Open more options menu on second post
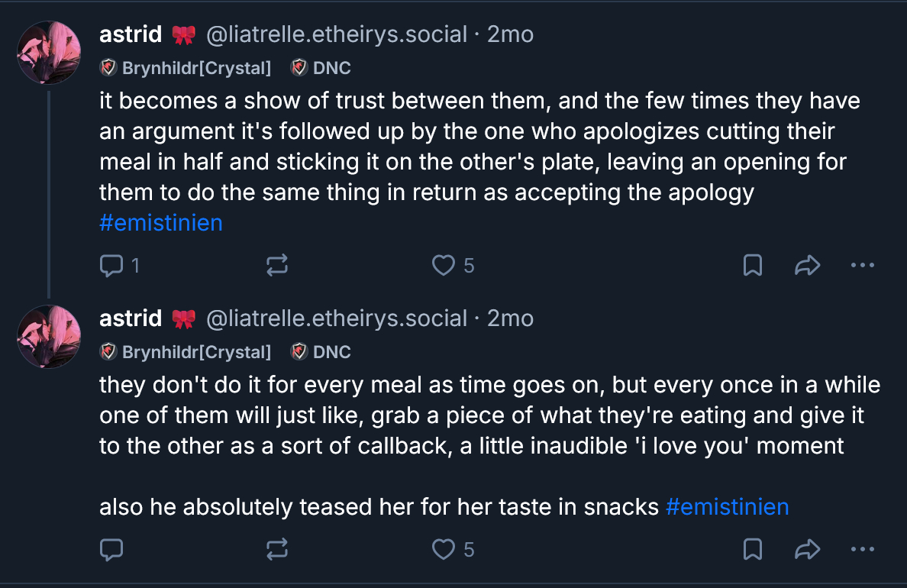 point(862,549)
